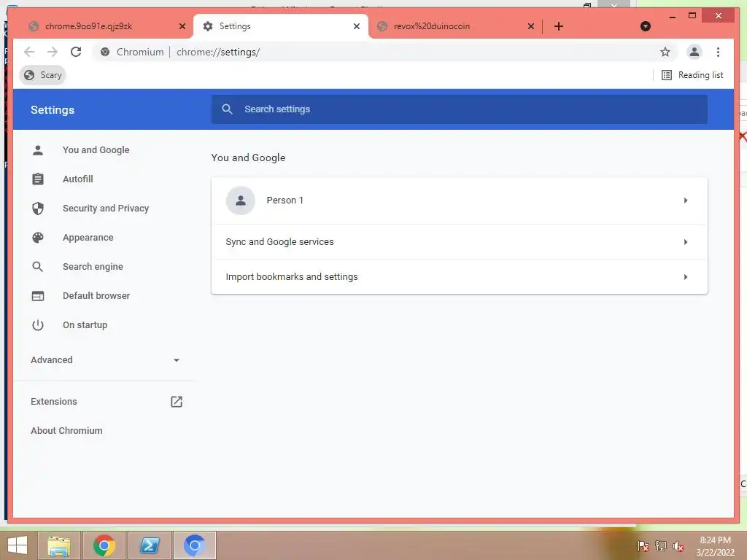Bookmark this page with the star icon

click(x=665, y=52)
